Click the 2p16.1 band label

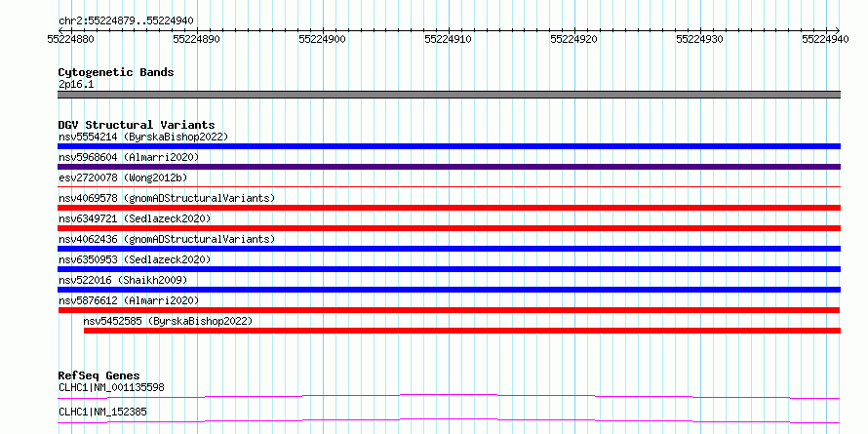[76, 85]
